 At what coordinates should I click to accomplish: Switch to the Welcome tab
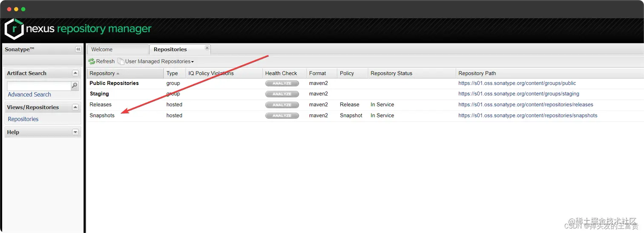pyautogui.click(x=118, y=49)
